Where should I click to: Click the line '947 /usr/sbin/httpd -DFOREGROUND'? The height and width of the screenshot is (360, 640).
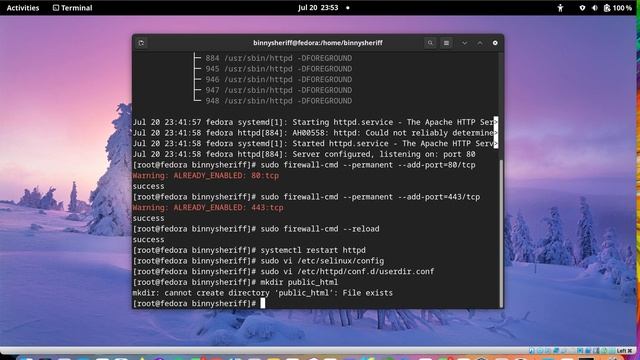279,90
